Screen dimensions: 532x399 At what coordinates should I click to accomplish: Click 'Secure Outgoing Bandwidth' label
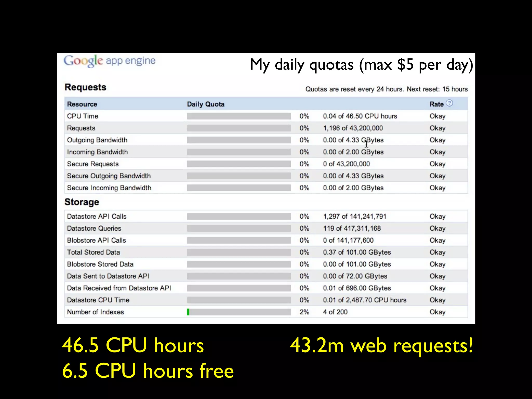[109, 176]
